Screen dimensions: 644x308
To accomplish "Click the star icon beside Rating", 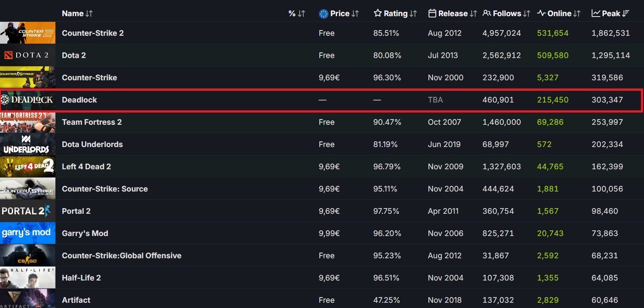I will (378, 14).
